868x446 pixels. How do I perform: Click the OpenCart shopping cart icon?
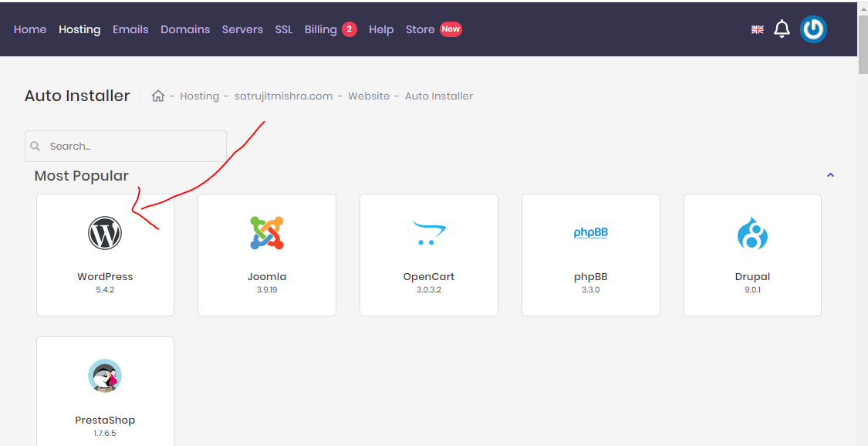[428, 233]
